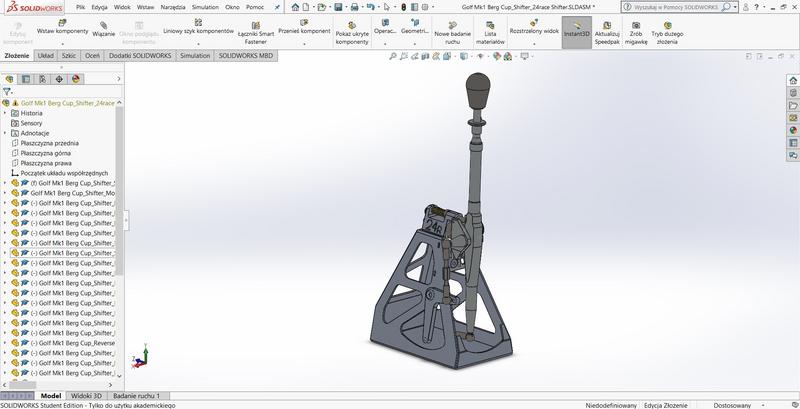Screen dimensions: 800x409
Task: Open DimXpertManager panel tab
Action: point(59,79)
